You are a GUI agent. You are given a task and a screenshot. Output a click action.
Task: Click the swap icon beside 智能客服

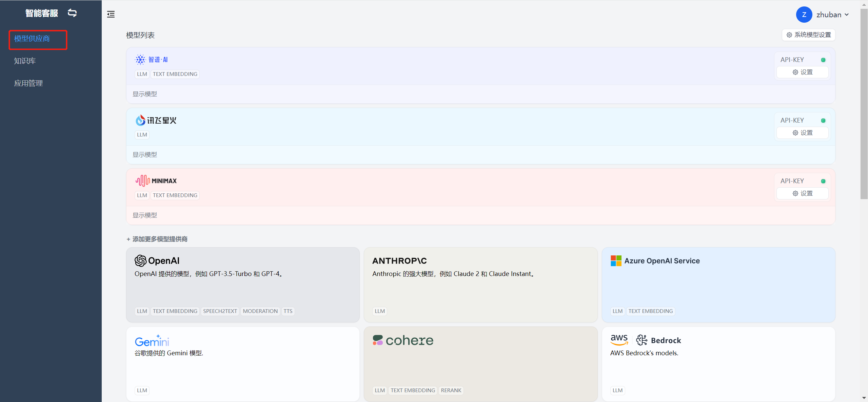72,13
